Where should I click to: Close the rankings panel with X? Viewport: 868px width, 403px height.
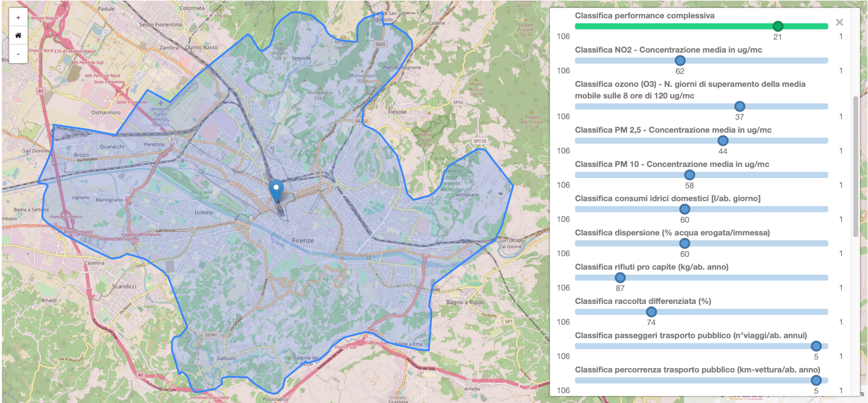point(839,22)
